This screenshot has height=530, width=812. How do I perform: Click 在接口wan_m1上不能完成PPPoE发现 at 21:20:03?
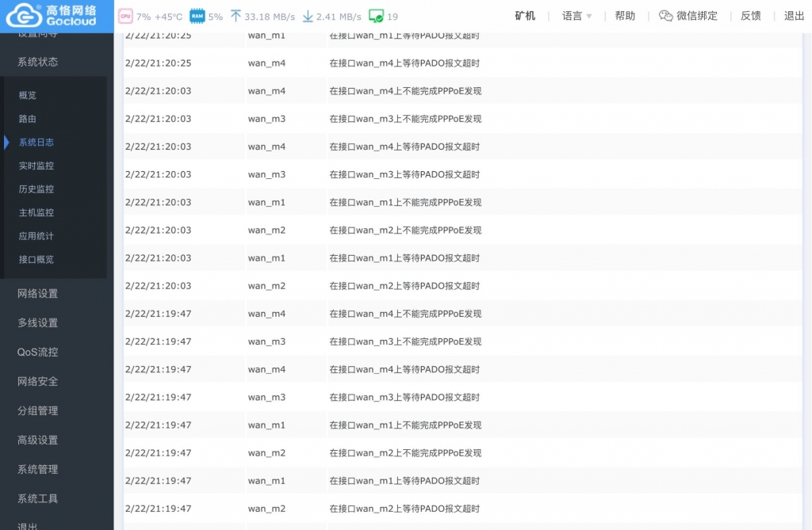click(x=405, y=202)
